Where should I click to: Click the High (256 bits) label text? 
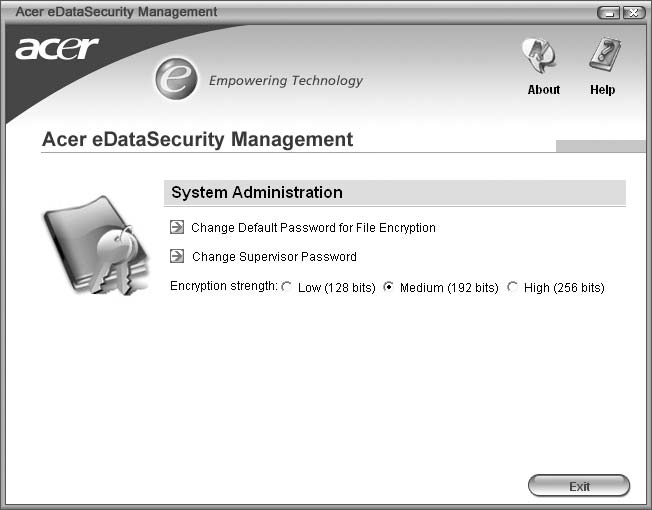(564, 288)
